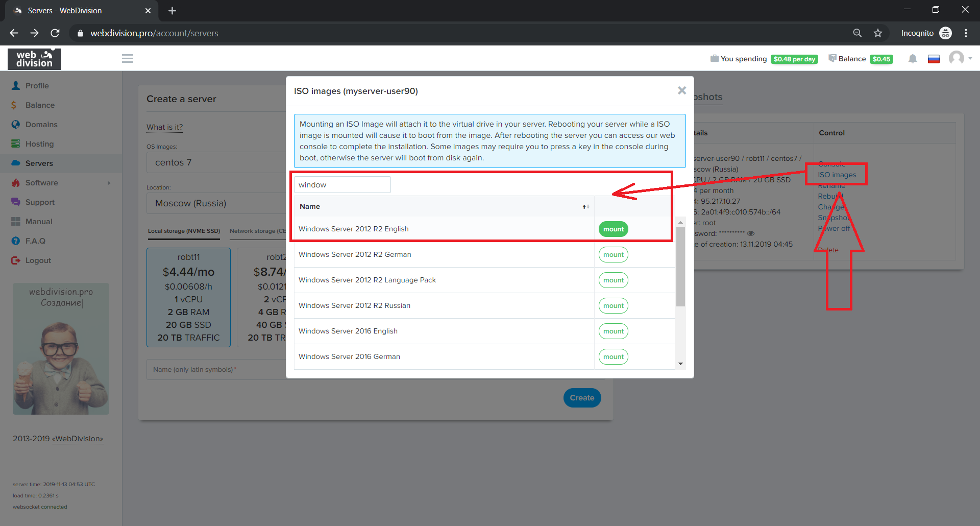
Task: Click the Russian flag language icon
Action: 934,59
